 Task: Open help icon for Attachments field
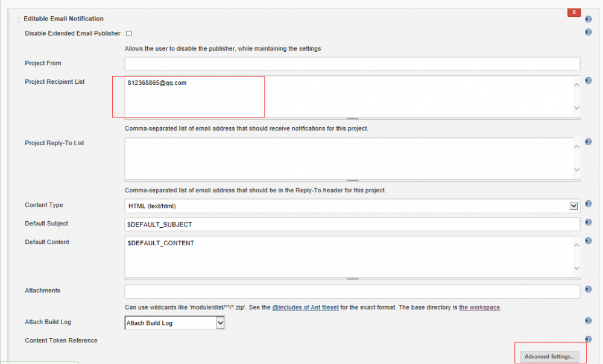coord(588,290)
